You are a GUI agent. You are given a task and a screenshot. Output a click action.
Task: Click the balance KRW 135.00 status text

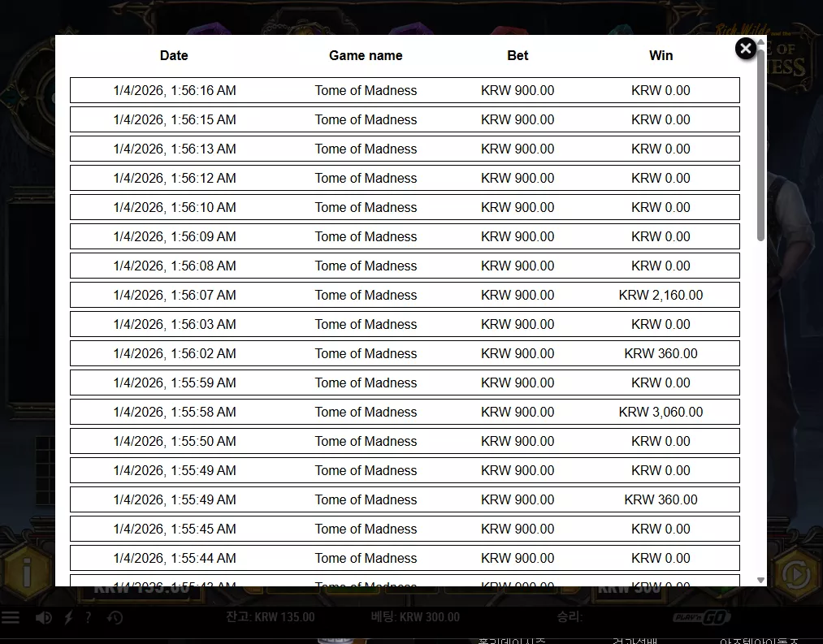271,617
